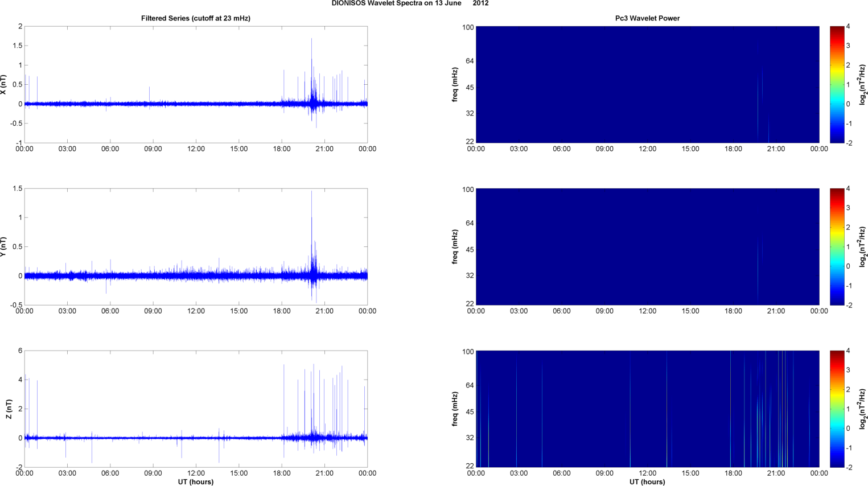Click the colorbar beside the middle spectrogram

point(837,246)
